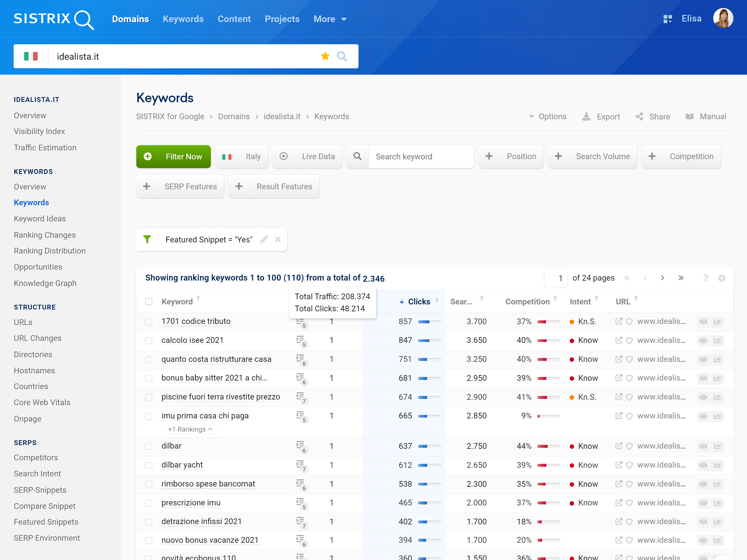747x560 pixels.
Task: Click the green funnel filter icon
Action: click(x=147, y=239)
